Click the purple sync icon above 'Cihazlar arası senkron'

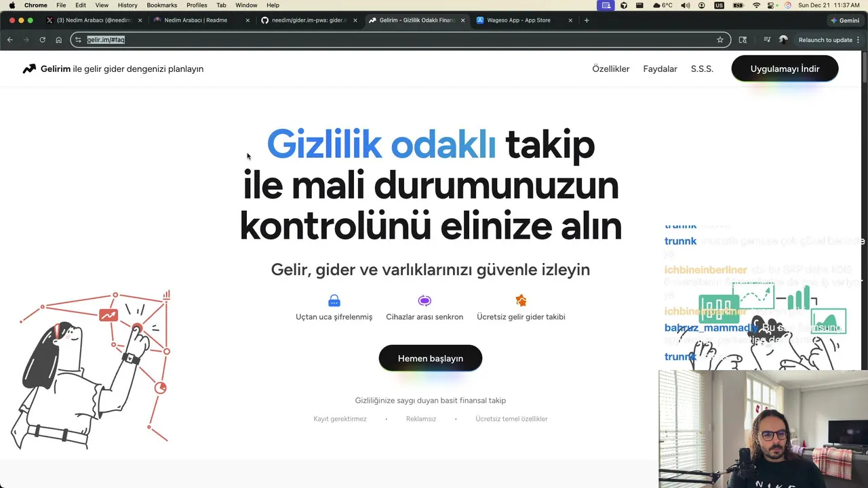coord(425,300)
